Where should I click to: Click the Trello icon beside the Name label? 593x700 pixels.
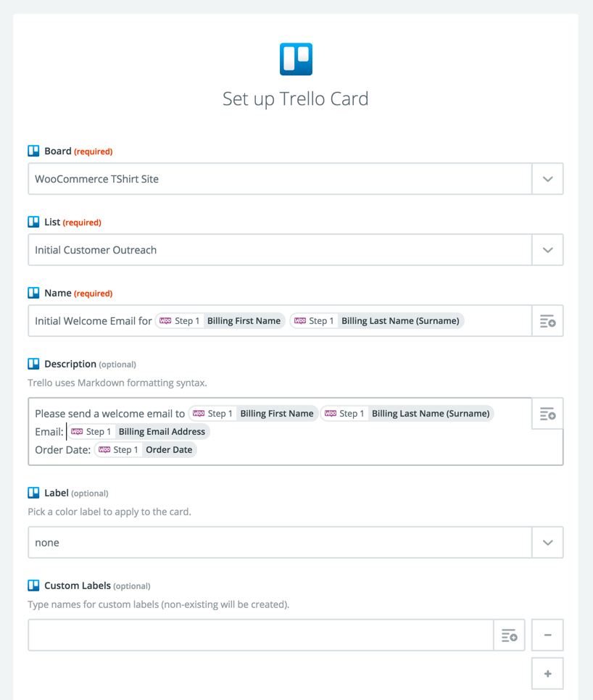[33, 293]
